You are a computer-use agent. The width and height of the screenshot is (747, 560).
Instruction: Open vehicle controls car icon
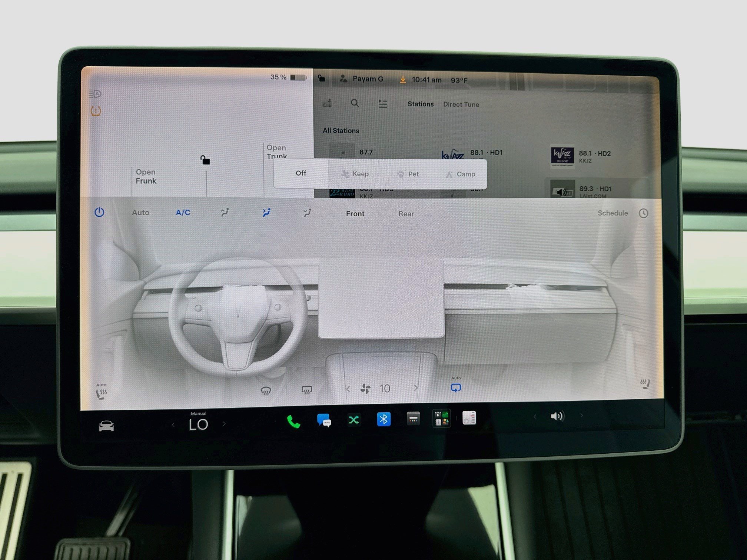click(x=106, y=426)
